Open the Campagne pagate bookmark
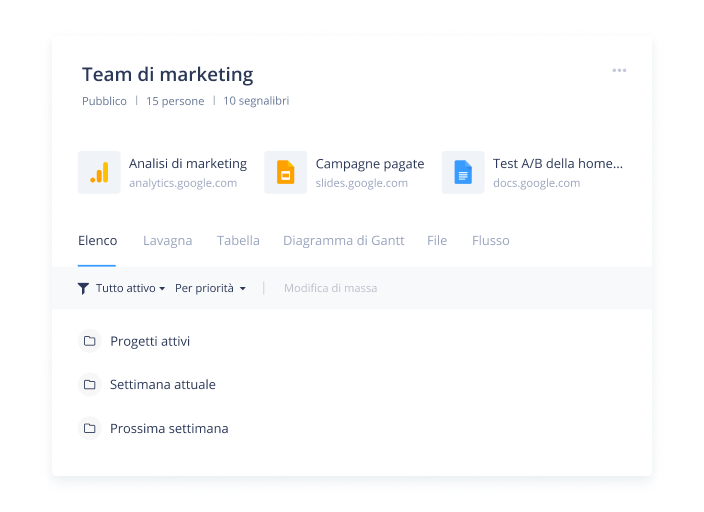This screenshot has height=512, width=704. tap(344, 172)
